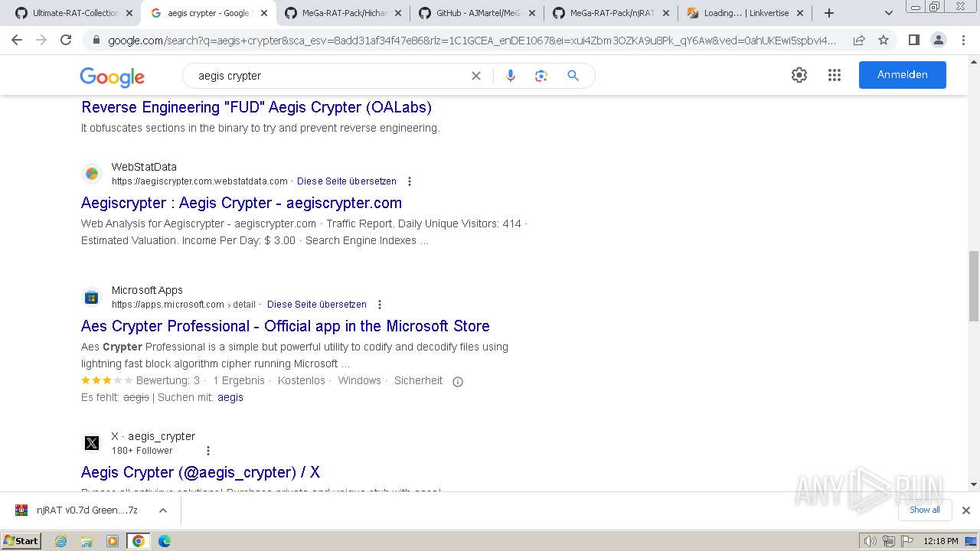This screenshot has height=551, width=980.
Task: Click the Google logo
Action: (112, 77)
